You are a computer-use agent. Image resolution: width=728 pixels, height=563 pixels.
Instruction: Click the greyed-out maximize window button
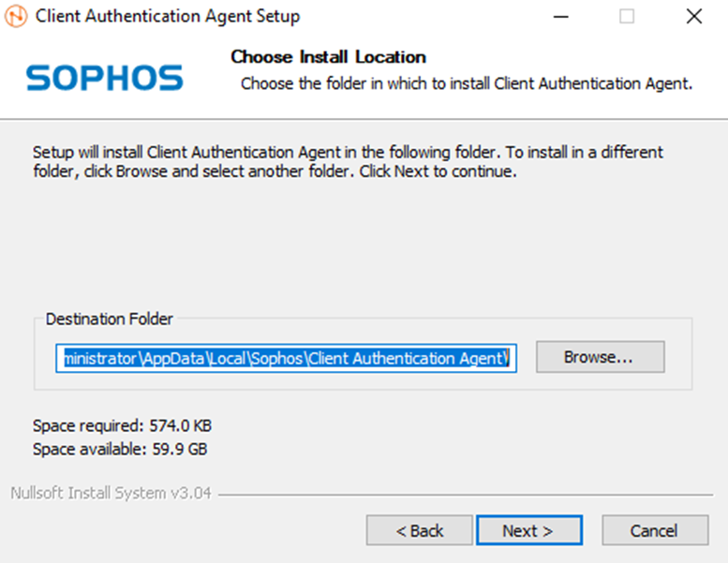click(x=627, y=17)
